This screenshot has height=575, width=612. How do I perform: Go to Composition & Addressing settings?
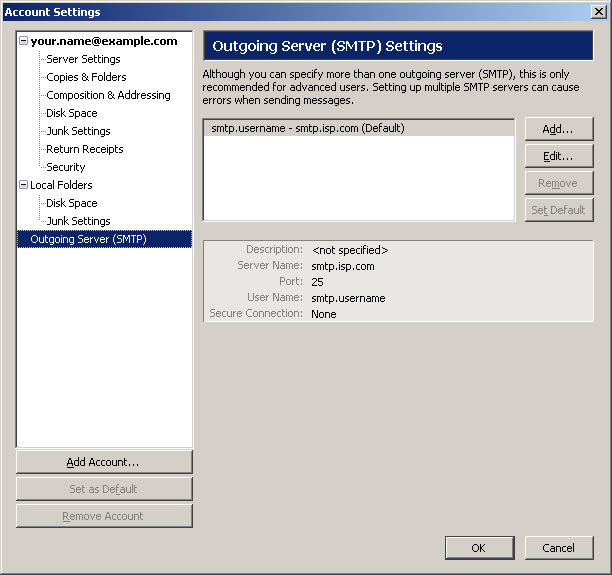point(108,95)
